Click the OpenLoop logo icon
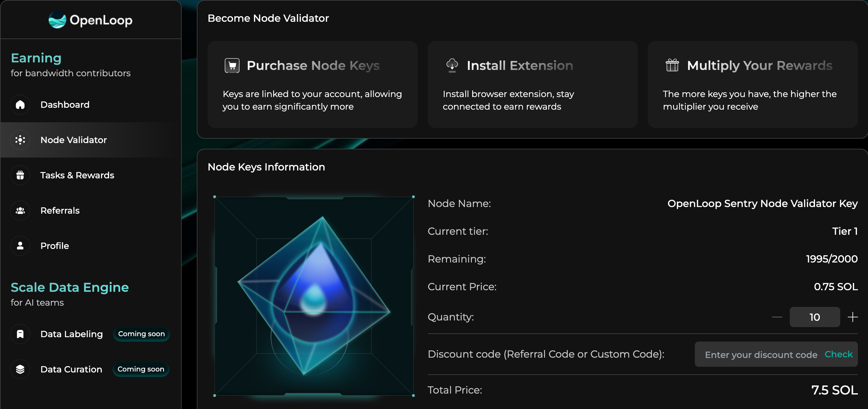The image size is (868, 409). 57,20
